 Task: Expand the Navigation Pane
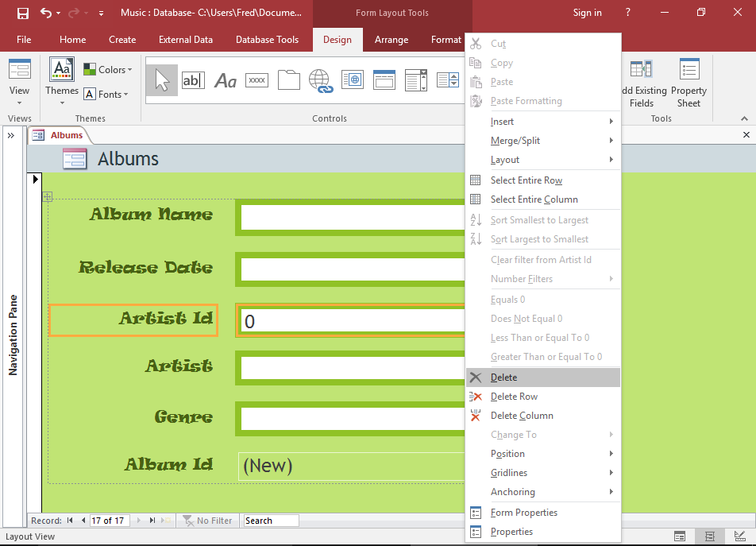pyautogui.click(x=11, y=136)
